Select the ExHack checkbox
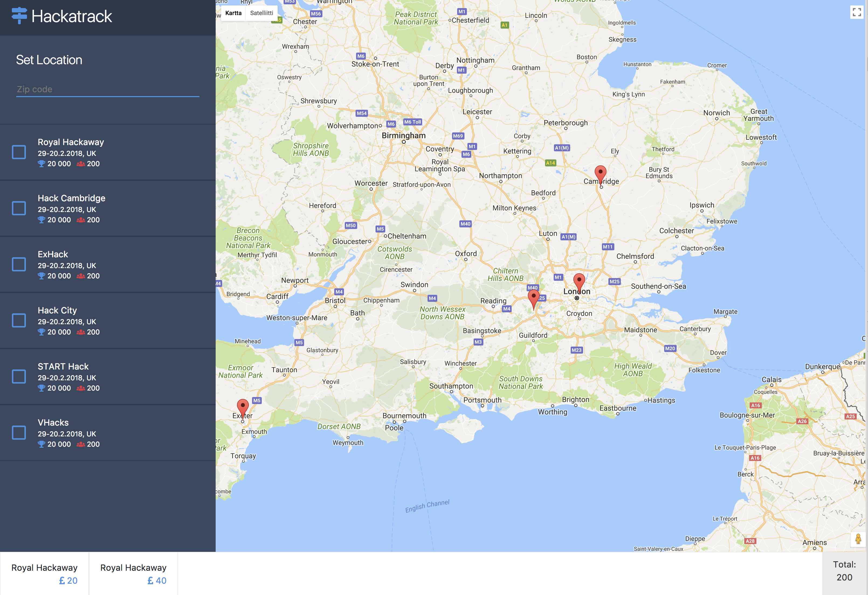868x595 pixels. tap(19, 264)
